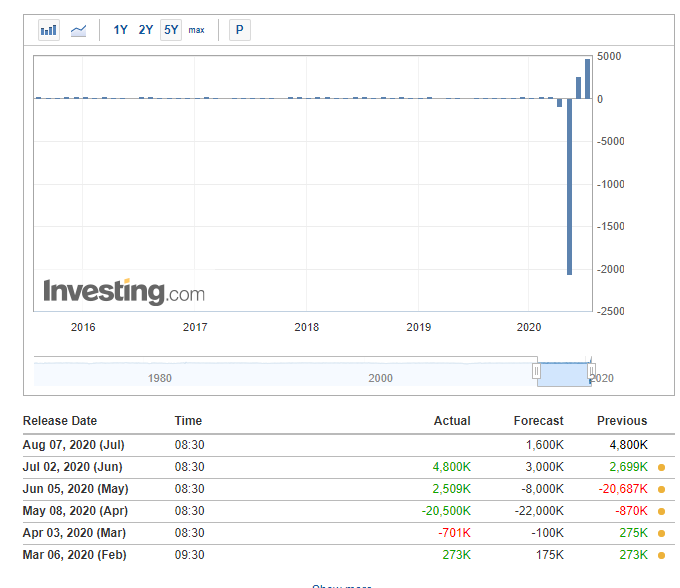
Task: Switch to bar chart view
Action: click(49, 30)
